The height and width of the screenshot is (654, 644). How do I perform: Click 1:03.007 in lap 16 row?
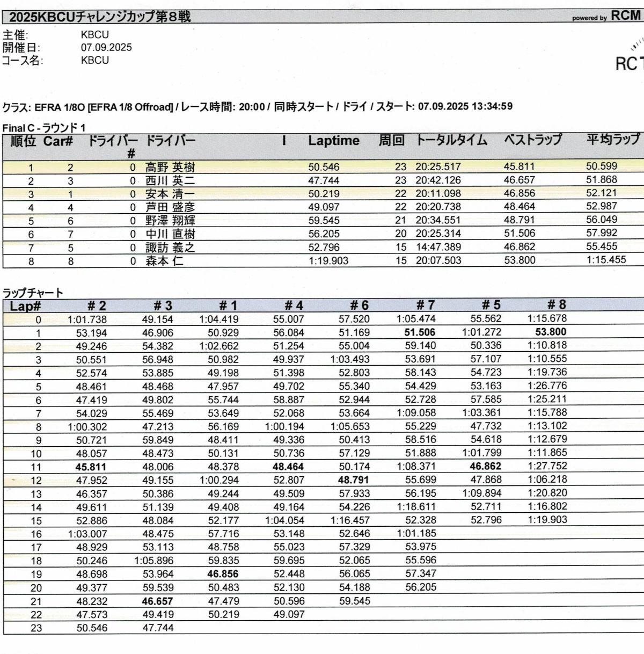pos(87,534)
